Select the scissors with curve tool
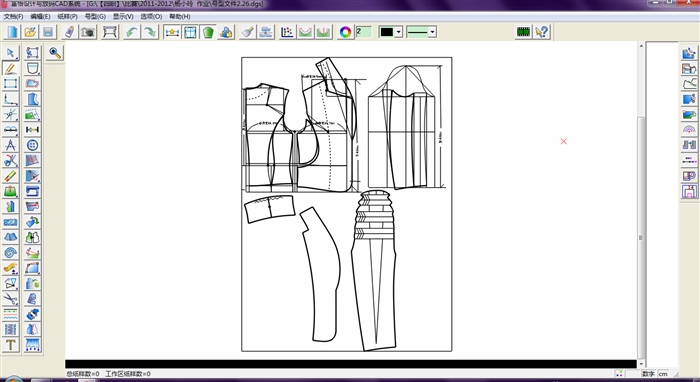This screenshot has height=382, width=700. point(11,160)
